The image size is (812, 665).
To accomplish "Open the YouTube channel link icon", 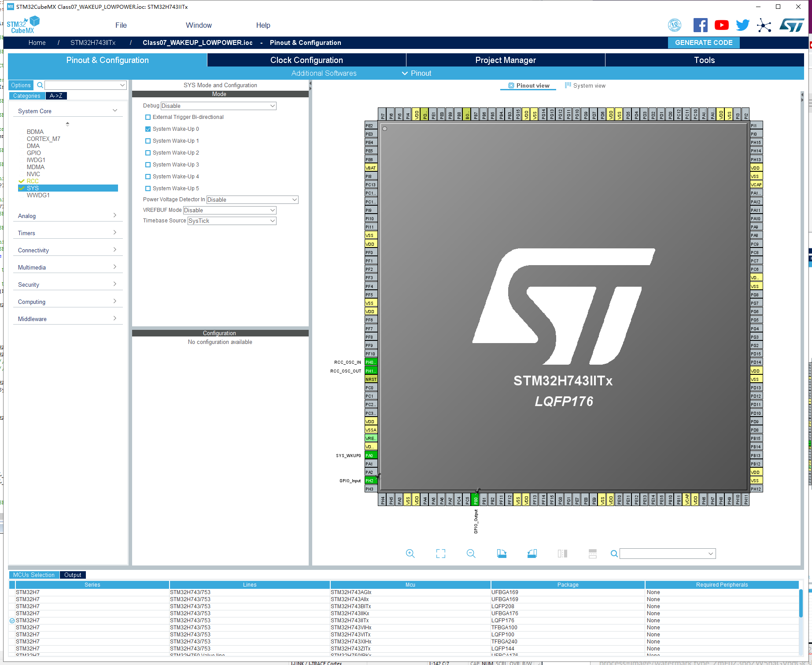I will 721,25.
